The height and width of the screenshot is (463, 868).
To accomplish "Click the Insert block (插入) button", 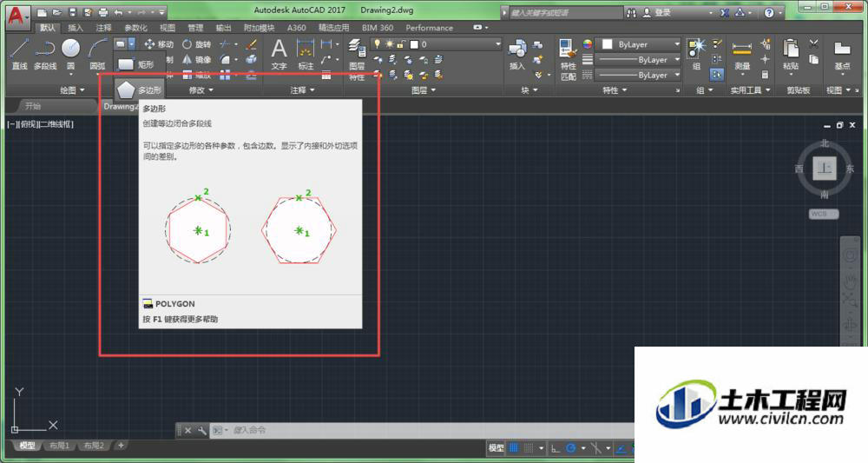I will pyautogui.click(x=517, y=54).
